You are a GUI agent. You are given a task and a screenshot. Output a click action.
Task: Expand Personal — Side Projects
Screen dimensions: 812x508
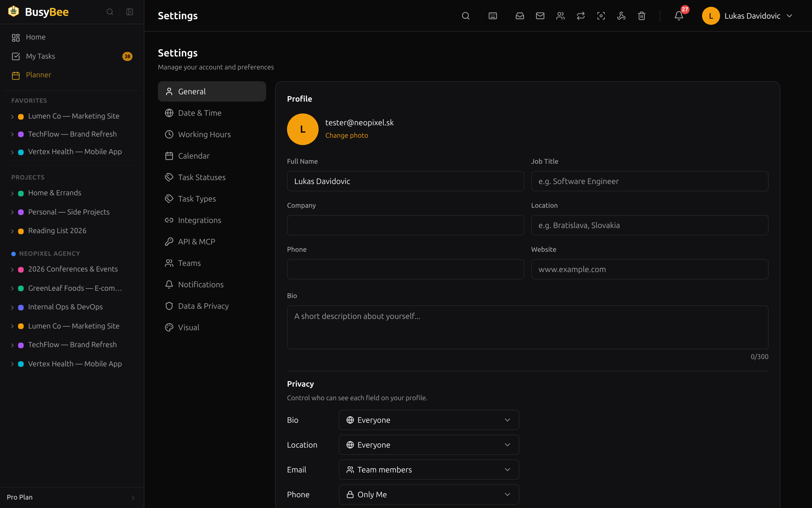coord(12,212)
